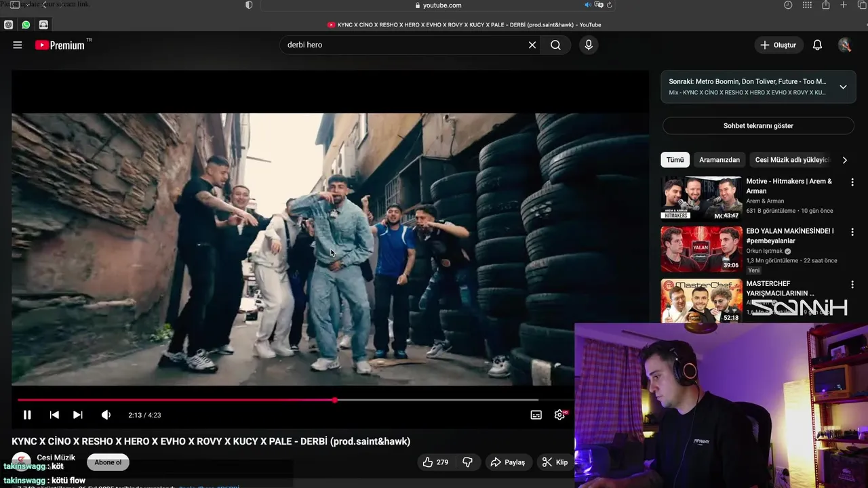Image resolution: width=868 pixels, height=488 pixels.
Task: Select the Tümü filter chip
Action: pos(675,160)
